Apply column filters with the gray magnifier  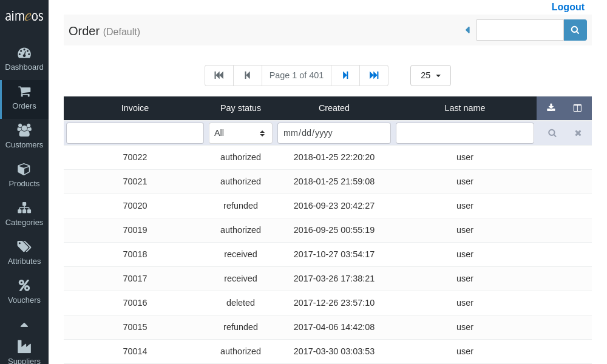(552, 133)
